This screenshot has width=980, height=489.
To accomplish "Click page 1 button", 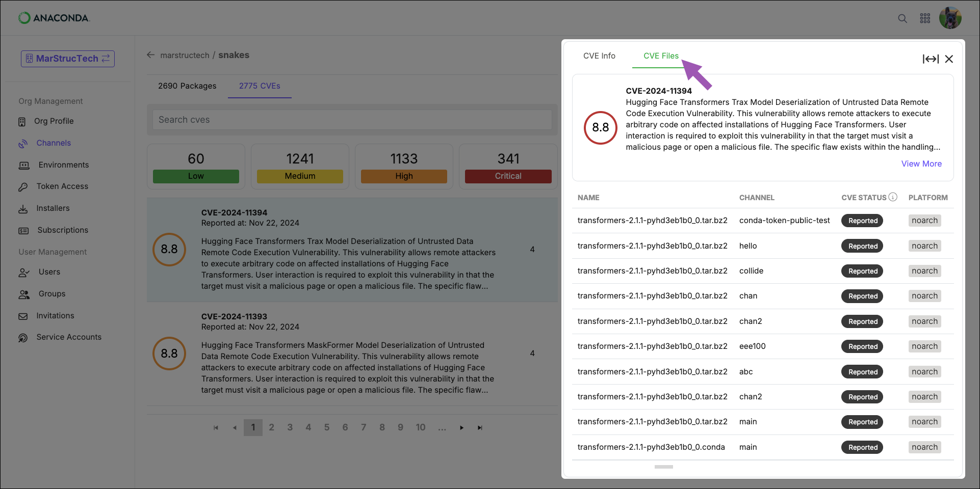I will point(253,428).
